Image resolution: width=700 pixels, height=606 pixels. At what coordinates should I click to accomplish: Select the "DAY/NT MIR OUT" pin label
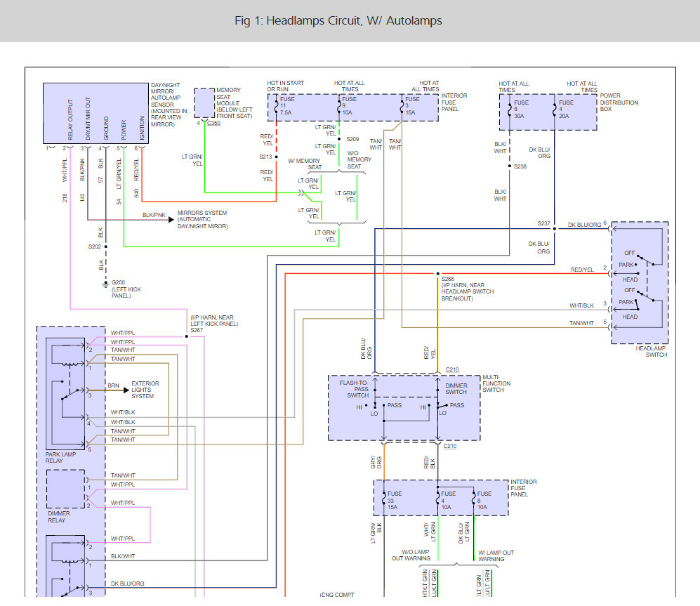88,119
